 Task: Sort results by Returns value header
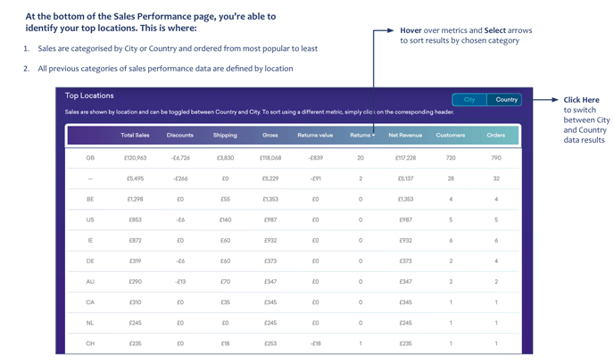[x=315, y=136]
